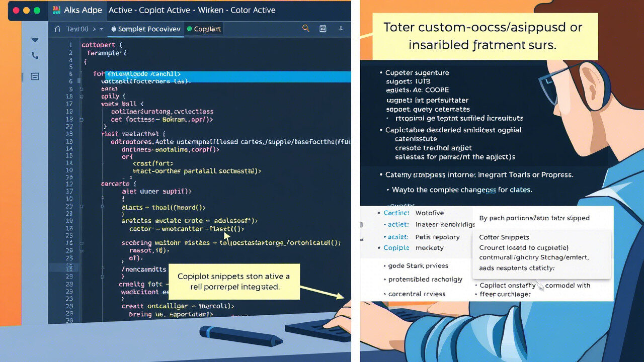
Task: Click the phone icon in left sidebar
Action: click(35, 56)
